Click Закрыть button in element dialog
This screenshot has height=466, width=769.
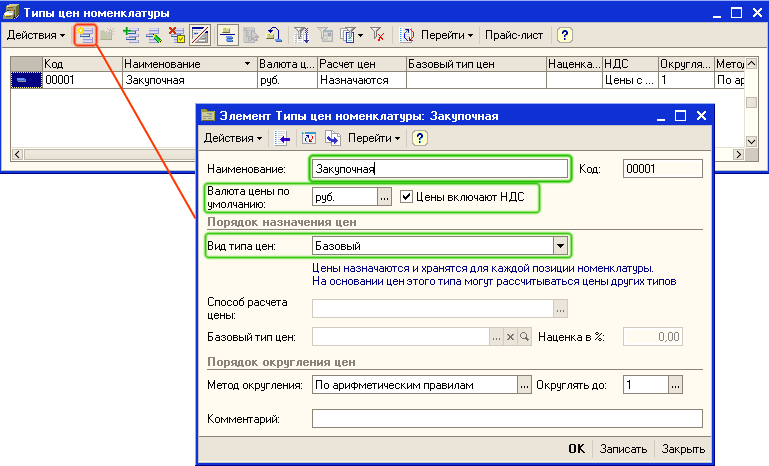click(683, 449)
